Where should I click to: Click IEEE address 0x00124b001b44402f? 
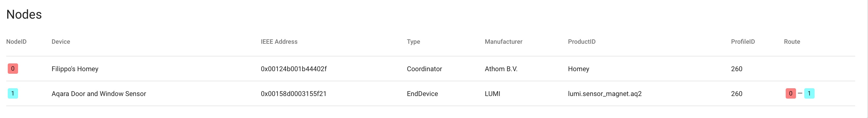pyautogui.click(x=293, y=69)
